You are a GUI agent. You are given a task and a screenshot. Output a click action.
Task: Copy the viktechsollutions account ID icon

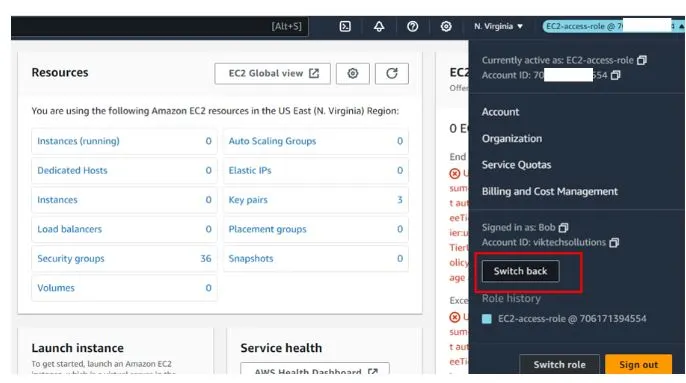coord(614,242)
